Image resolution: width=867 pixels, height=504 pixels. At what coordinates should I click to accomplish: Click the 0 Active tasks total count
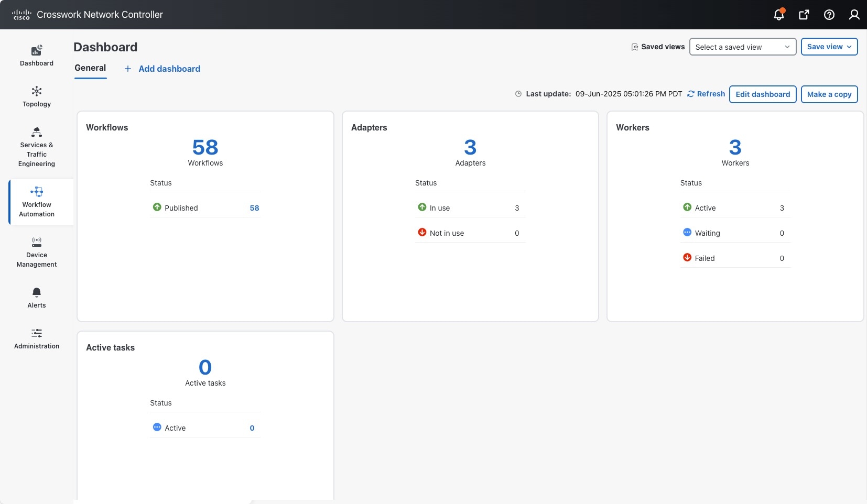tap(205, 367)
